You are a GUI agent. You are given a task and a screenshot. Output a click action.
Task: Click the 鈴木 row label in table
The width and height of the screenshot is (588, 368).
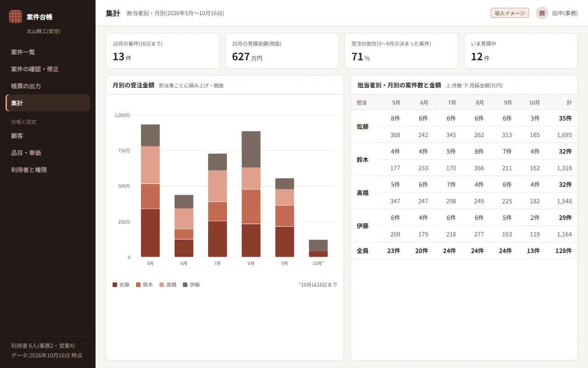(362, 160)
